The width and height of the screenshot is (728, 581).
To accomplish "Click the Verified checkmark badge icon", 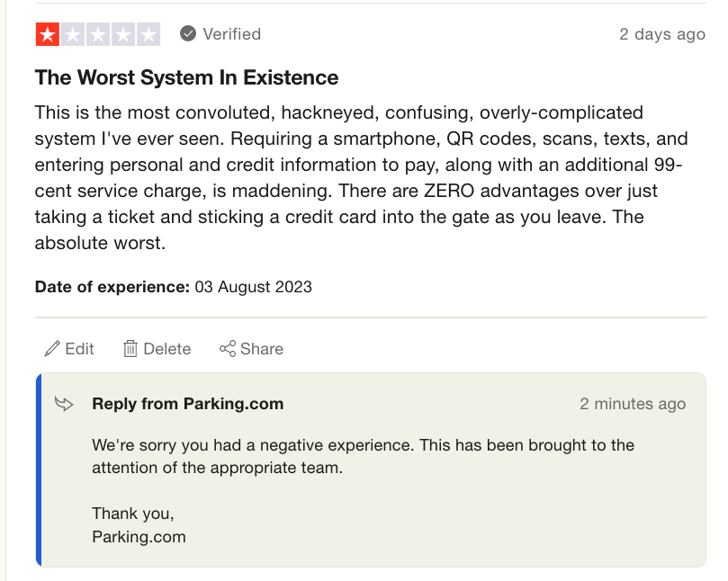I will click(188, 34).
